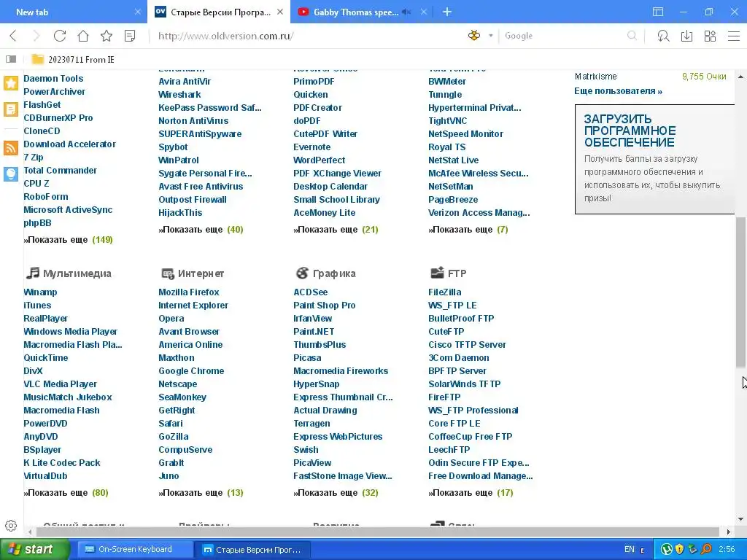
Task: Expand more utilities list (149)
Action: tap(68, 239)
